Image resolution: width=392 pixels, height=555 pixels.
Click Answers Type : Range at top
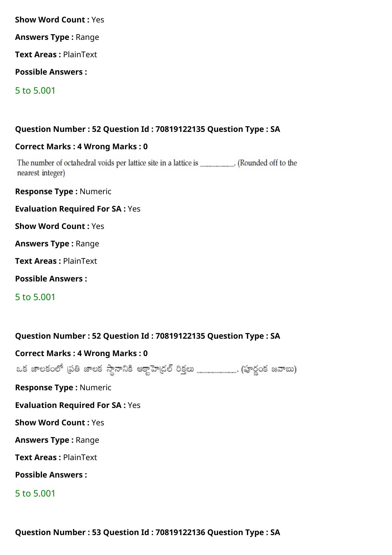57,37
